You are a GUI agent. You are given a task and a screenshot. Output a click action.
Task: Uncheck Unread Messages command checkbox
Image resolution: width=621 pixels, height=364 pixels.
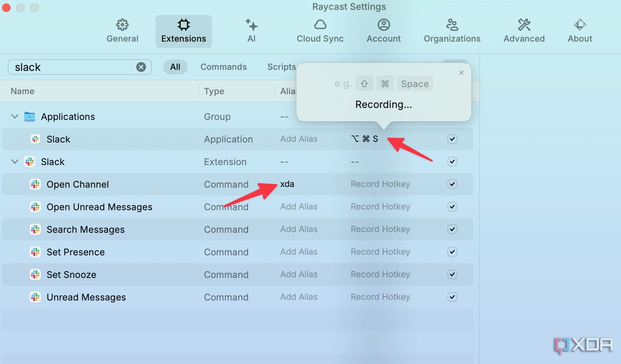[452, 297]
